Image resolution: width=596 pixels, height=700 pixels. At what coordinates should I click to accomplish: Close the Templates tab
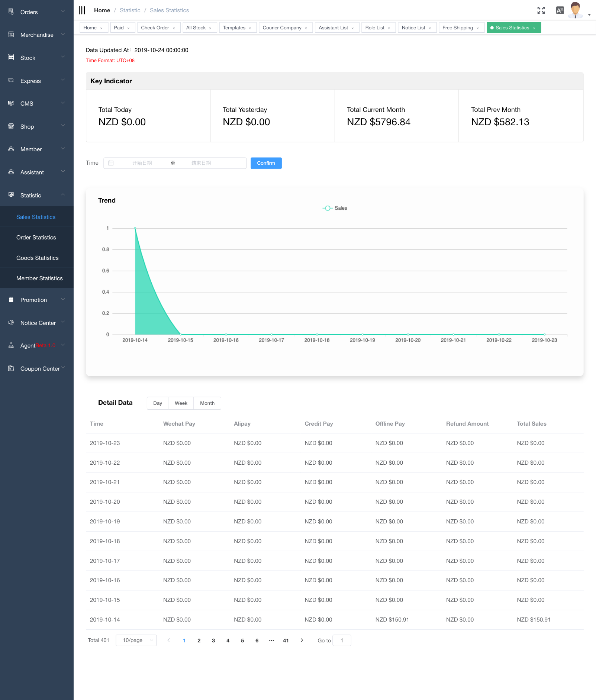(x=250, y=28)
